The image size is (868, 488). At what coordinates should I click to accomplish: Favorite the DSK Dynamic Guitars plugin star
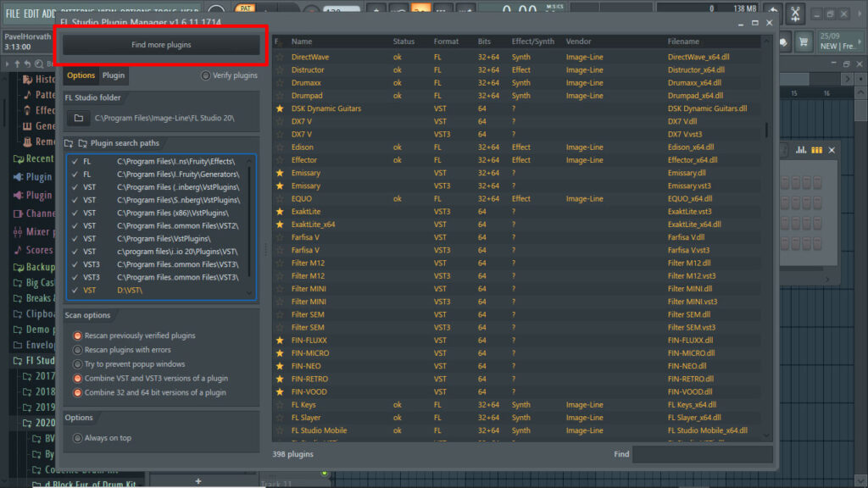click(281, 108)
